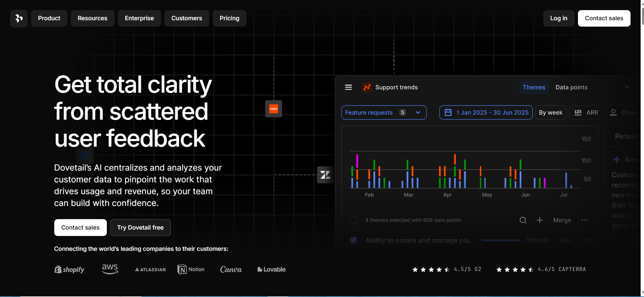Open the Resources menu

(93, 18)
